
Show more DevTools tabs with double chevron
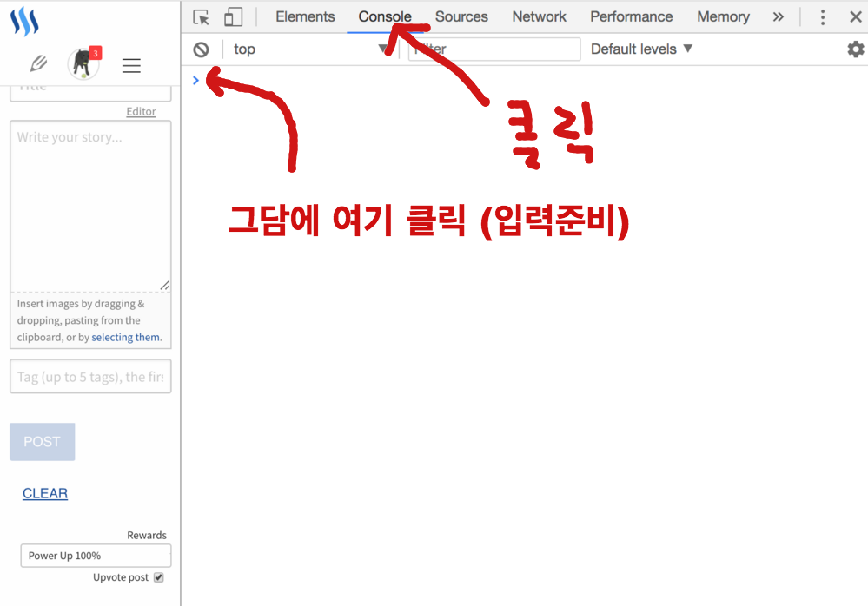778,17
